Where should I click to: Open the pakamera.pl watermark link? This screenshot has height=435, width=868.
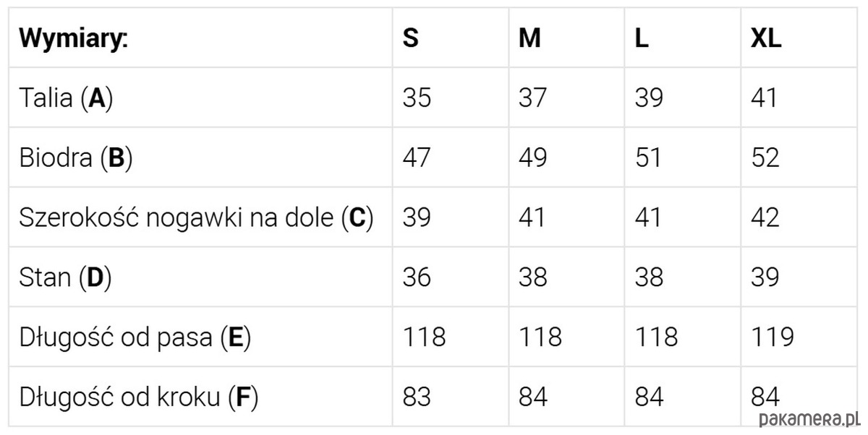(x=810, y=419)
